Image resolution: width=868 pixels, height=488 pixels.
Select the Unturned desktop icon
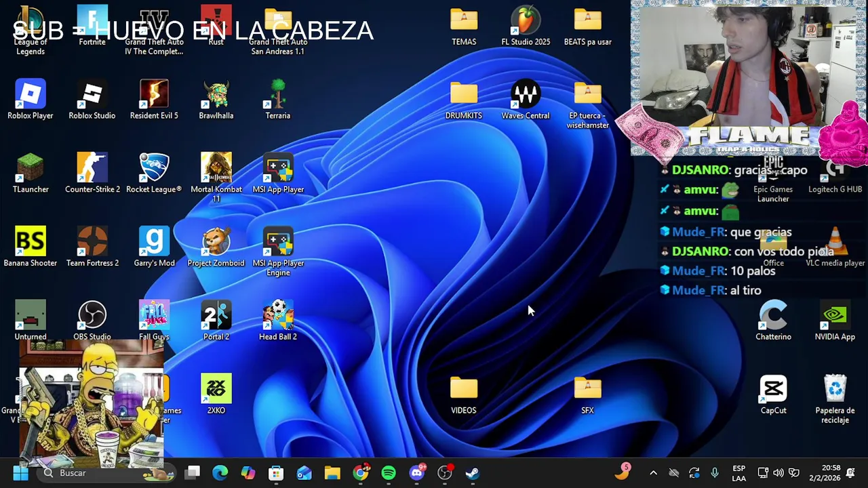pos(31,321)
